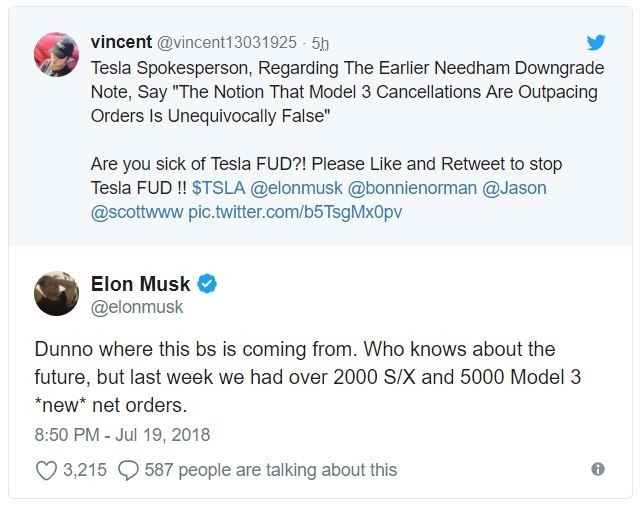Visit the @bonnienorman mention link
Viewport: 642px width, 508px height.
point(412,188)
